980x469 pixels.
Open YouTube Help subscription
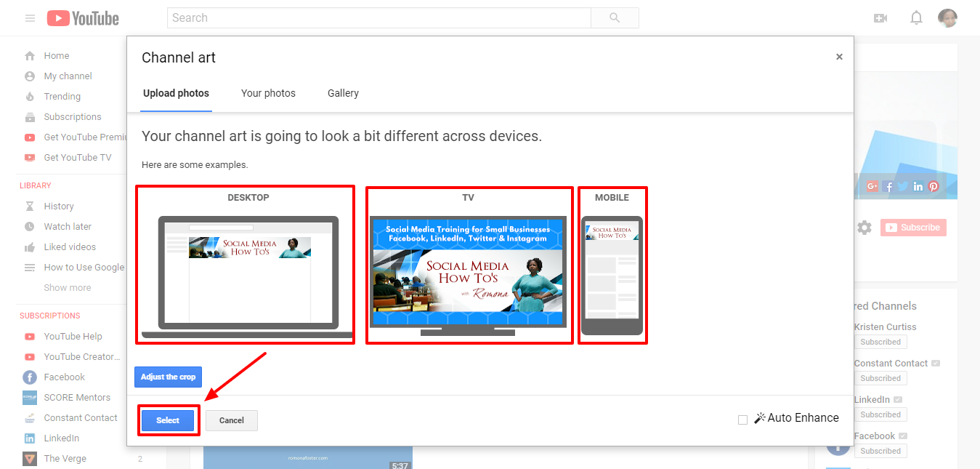pos(73,337)
